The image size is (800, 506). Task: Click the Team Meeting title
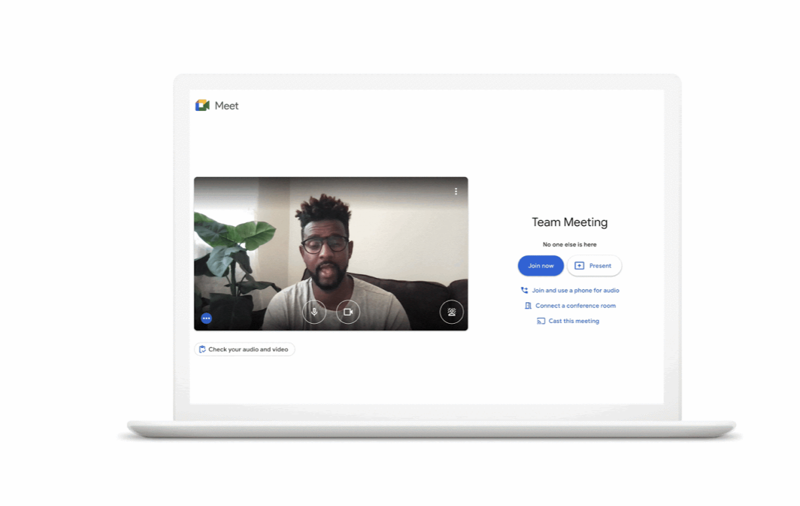click(x=570, y=222)
